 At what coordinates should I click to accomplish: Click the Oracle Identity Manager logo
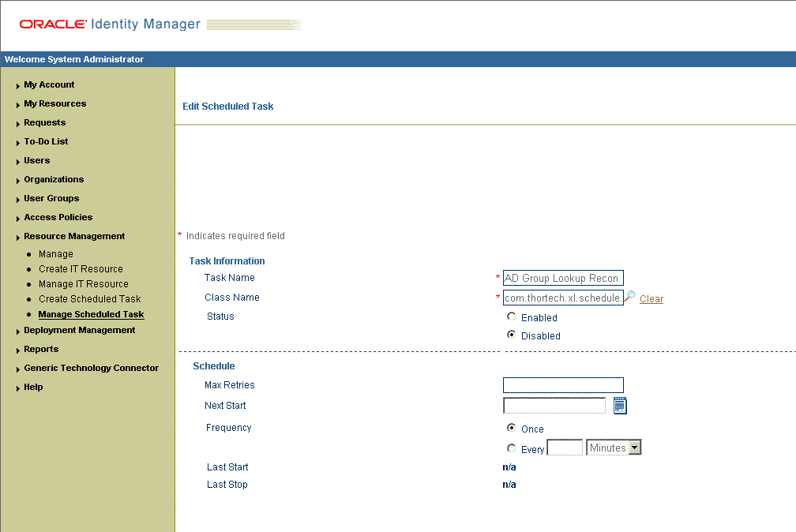coord(110,24)
